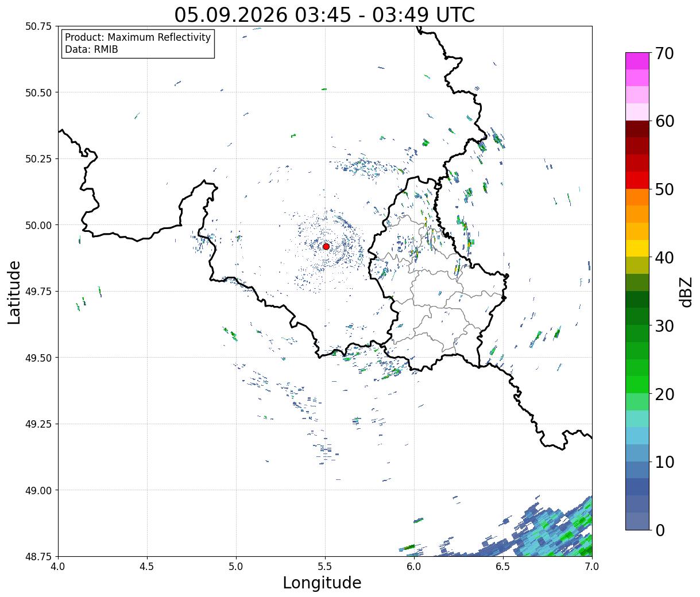Image resolution: width=700 pixels, height=597 pixels.
Task: Pick the bright green 20 dBZ colorbar band
Action: [x=637, y=385]
